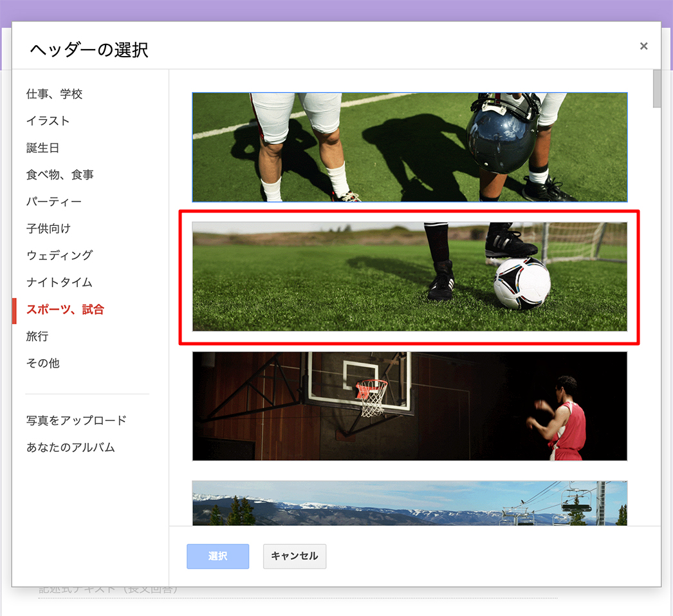
Task: Open the 誕生日 category
Action: [43, 148]
